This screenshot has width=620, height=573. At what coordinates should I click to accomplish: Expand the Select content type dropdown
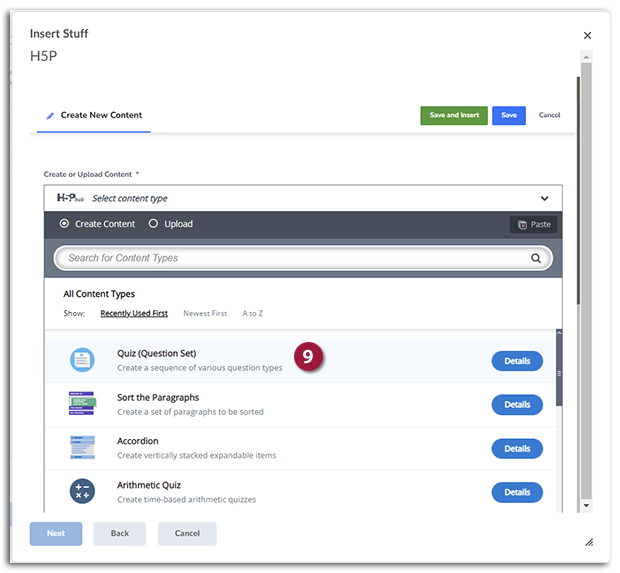(544, 198)
